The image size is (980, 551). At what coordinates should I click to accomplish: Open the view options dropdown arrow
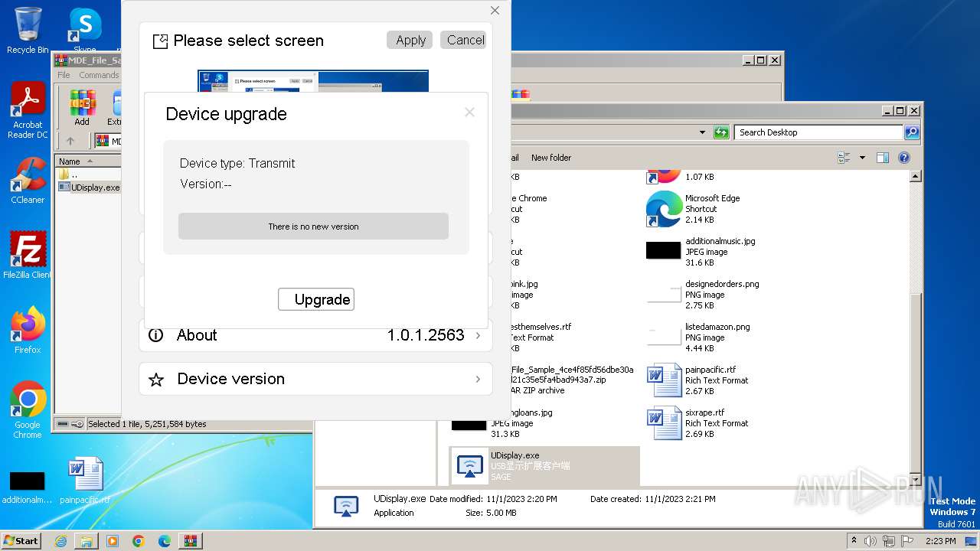coord(862,158)
